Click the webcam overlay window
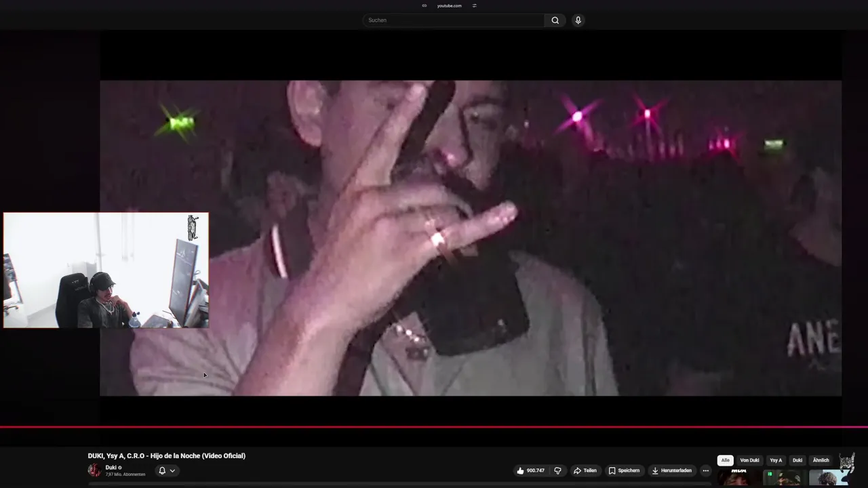This screenshot has height=488, width=868. point(106,270)
